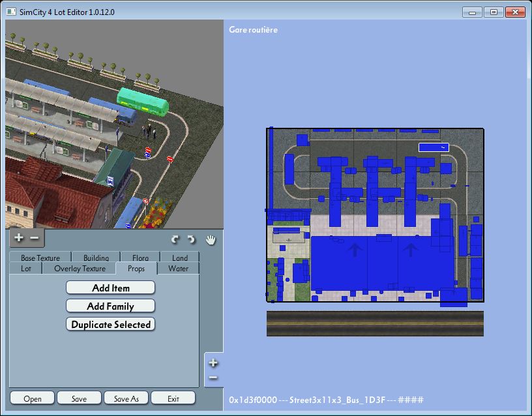Maximize the Lot Editor window
This screenshot has height=416, width=532.
point(494,12)
